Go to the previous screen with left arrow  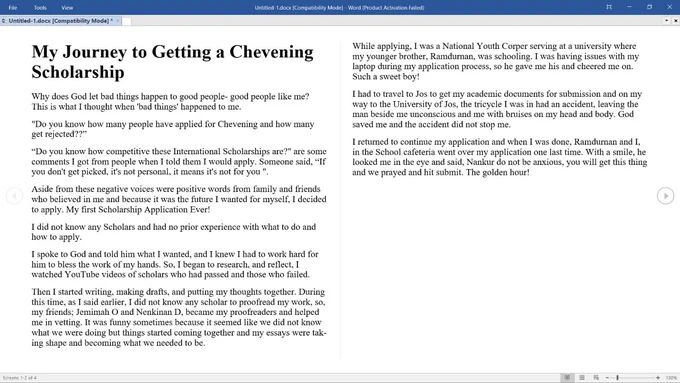14,196
